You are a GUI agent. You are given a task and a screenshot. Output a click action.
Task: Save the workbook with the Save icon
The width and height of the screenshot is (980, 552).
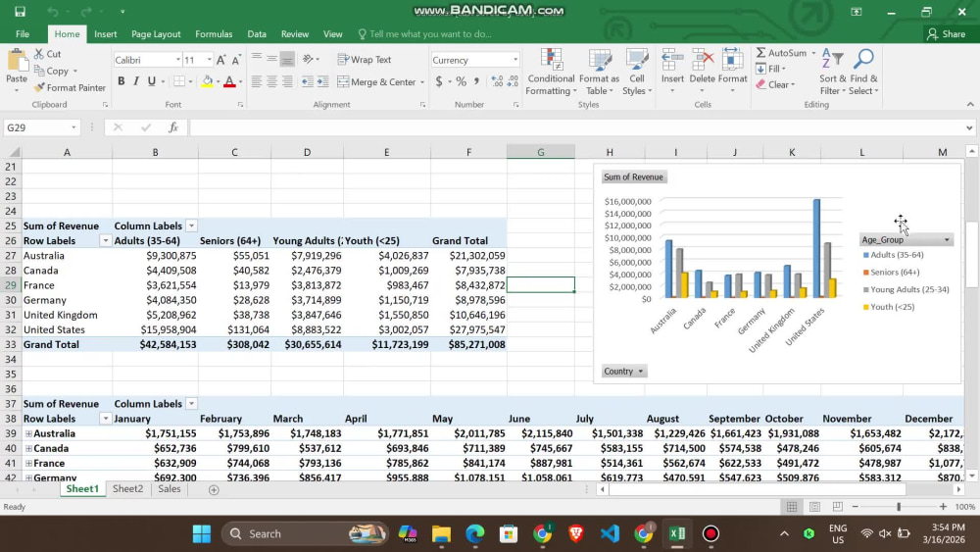(20, 11)
